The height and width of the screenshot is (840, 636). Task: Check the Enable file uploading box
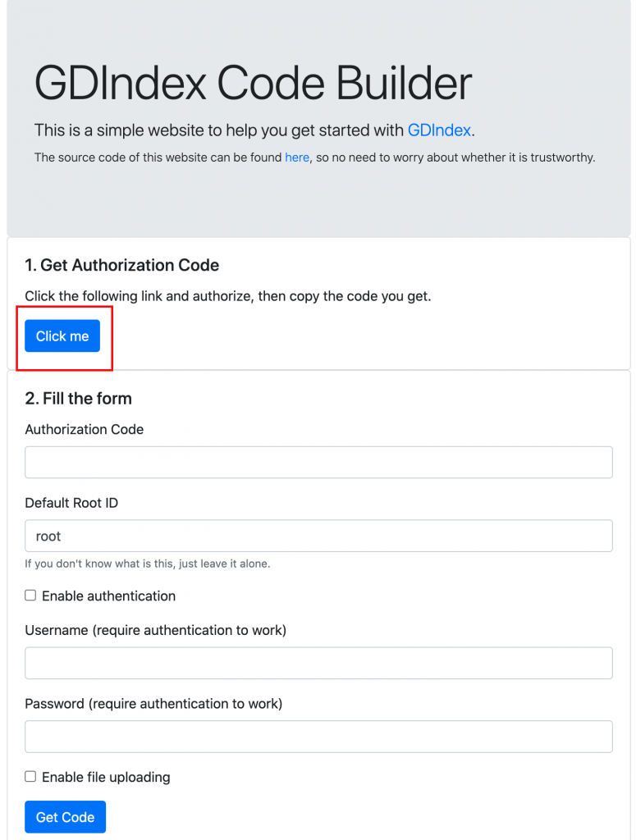click(30, 776)
